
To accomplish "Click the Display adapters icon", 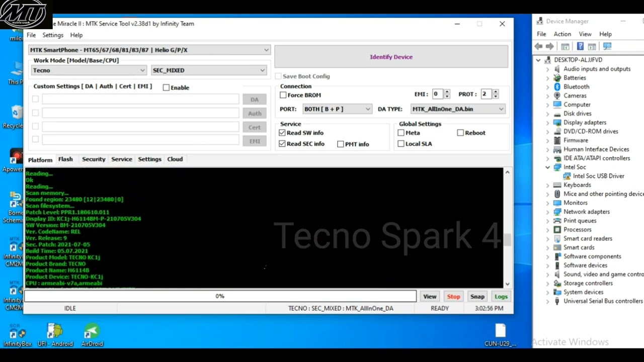I will point(557,123).
